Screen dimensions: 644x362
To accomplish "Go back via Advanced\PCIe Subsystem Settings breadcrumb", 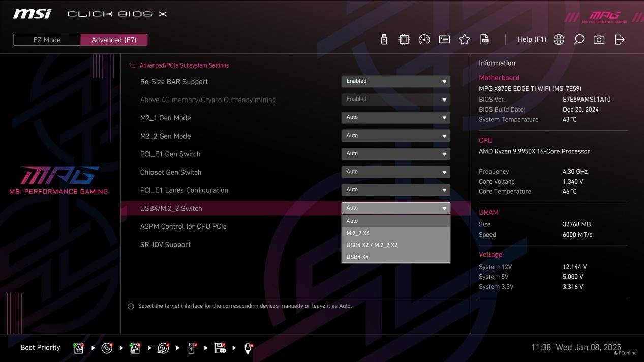I will pyautogui.click(x=183, y=65).
